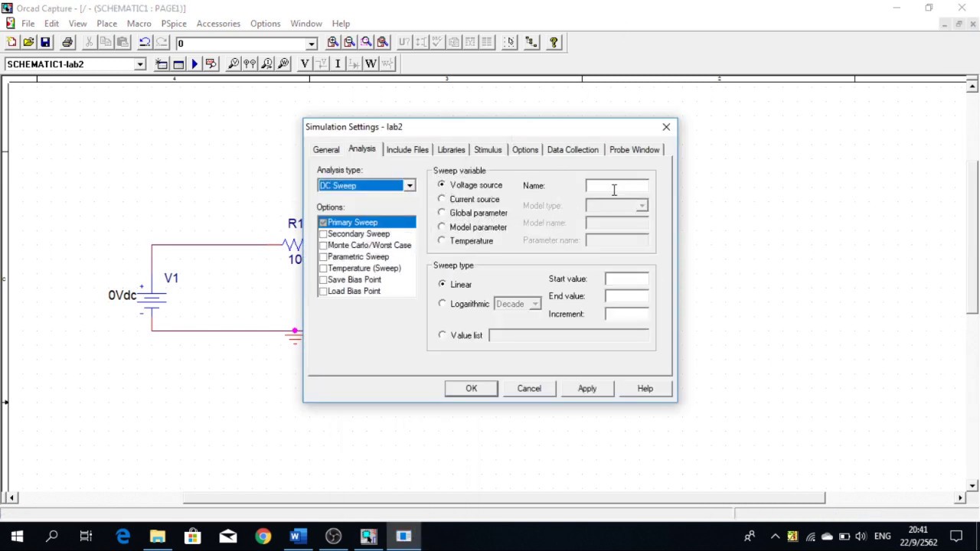Open the Model type dropdown
This screenshot has height=551, width=980.
pyautogui.click(x=642, y=206)
